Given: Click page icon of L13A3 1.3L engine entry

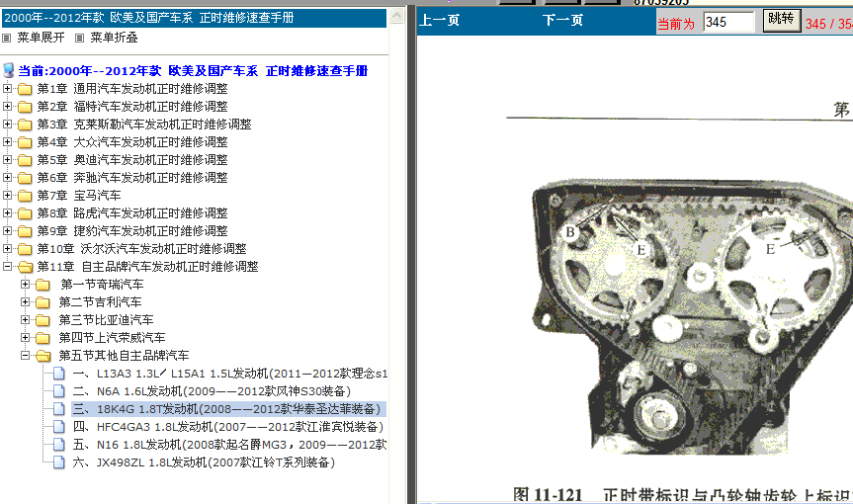Looking at the screenshot, I should click(59, 374).
